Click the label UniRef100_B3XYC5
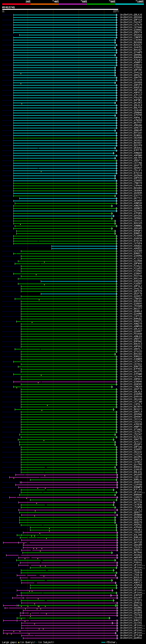The width and height of the screenshot is (146, 644). [131, 540]
